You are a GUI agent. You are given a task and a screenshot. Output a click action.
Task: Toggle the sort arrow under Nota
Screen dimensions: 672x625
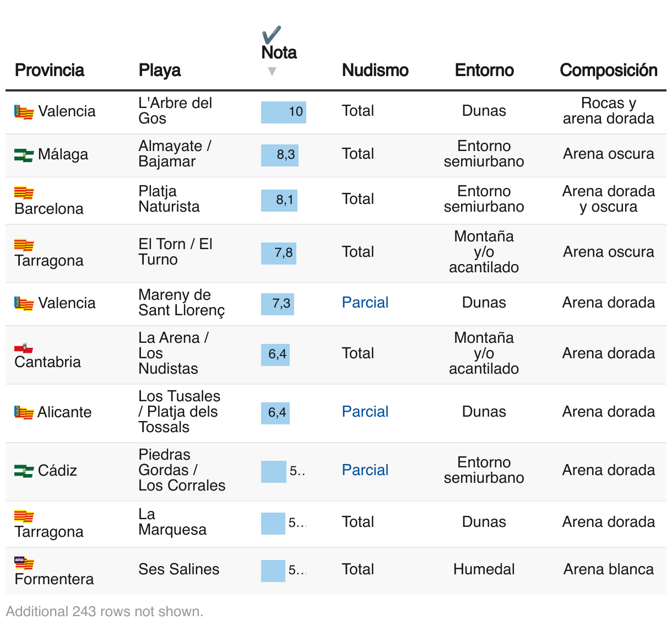tap(272, 71)
